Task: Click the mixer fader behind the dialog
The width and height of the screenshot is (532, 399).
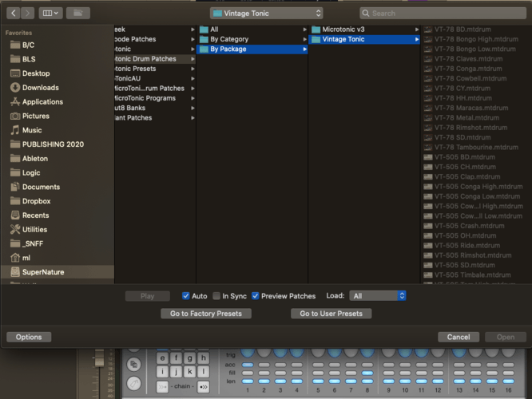Action: point(99,358)
